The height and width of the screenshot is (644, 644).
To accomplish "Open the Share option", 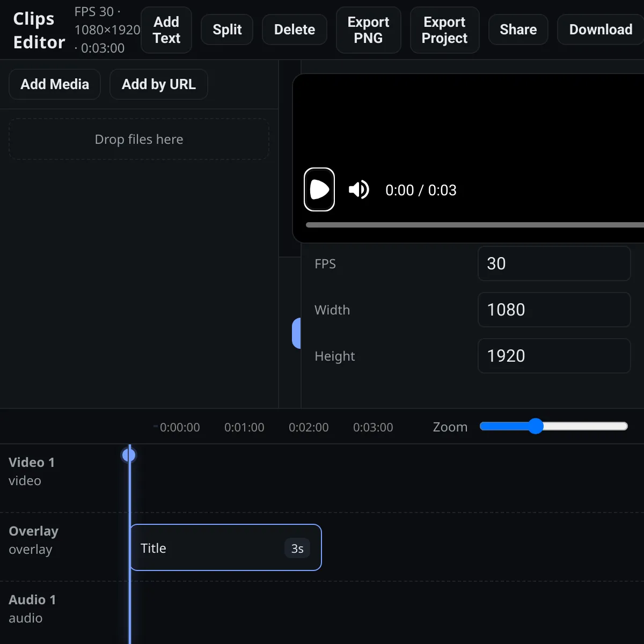I will [x=518, y=30].
